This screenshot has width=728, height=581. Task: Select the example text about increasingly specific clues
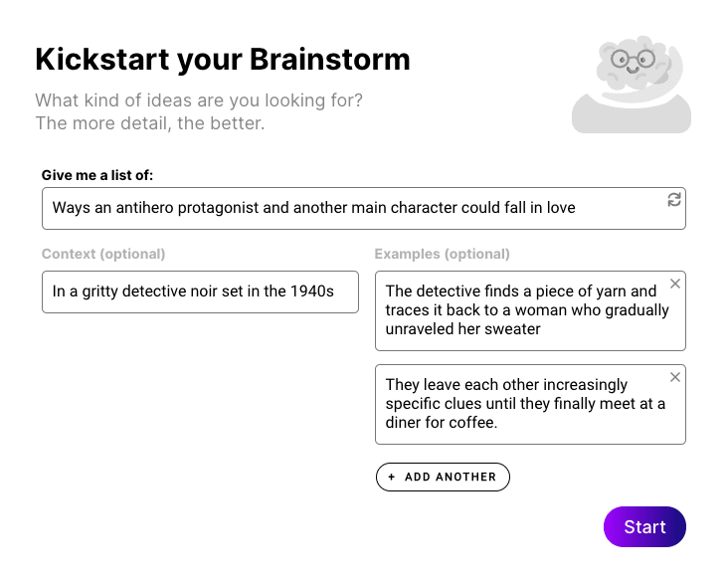[x=522, y=403]
